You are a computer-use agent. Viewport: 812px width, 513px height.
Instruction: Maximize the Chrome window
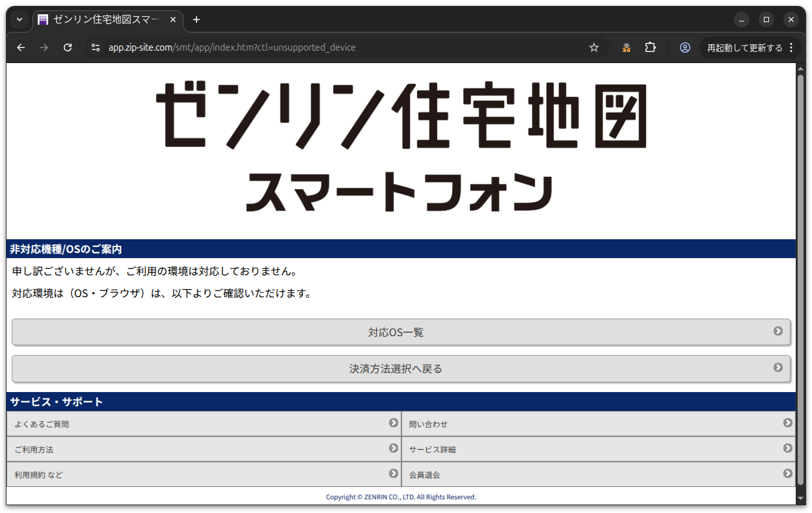pyautogui.click(x=766, y=20)
